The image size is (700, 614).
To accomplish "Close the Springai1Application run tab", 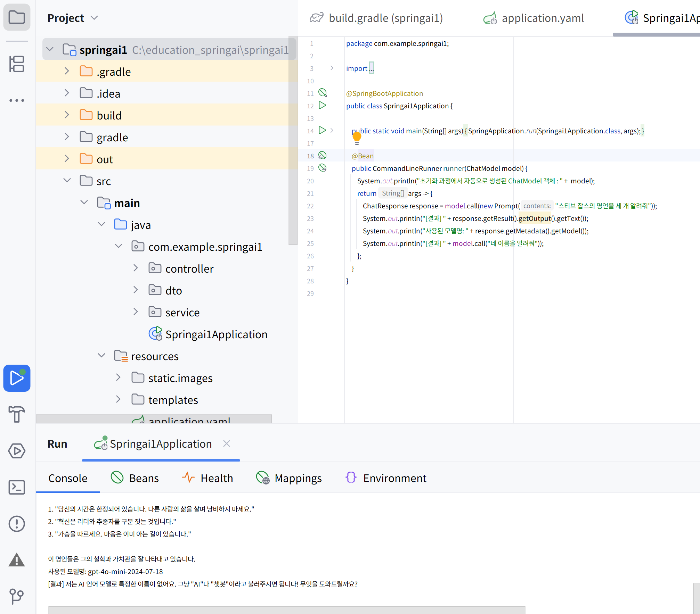I will pos(227,444).
